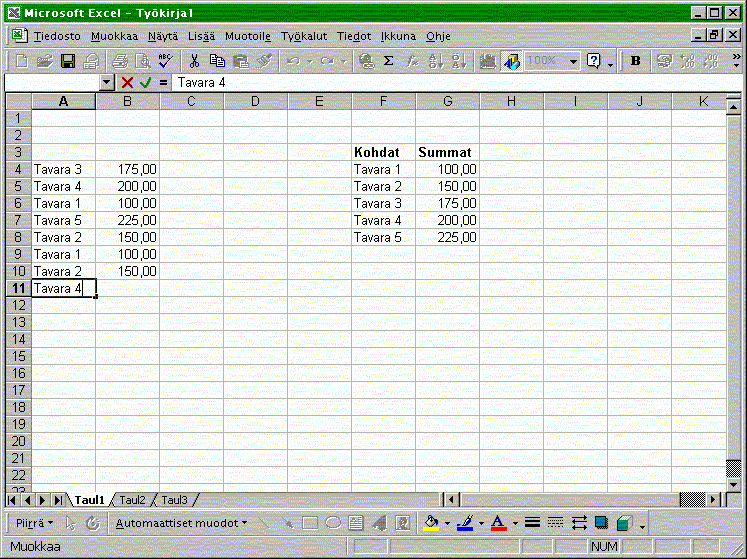The width and height of the screenshot is (747, 559).
Task: Click the Cut scissors icon
Action: 195,61
